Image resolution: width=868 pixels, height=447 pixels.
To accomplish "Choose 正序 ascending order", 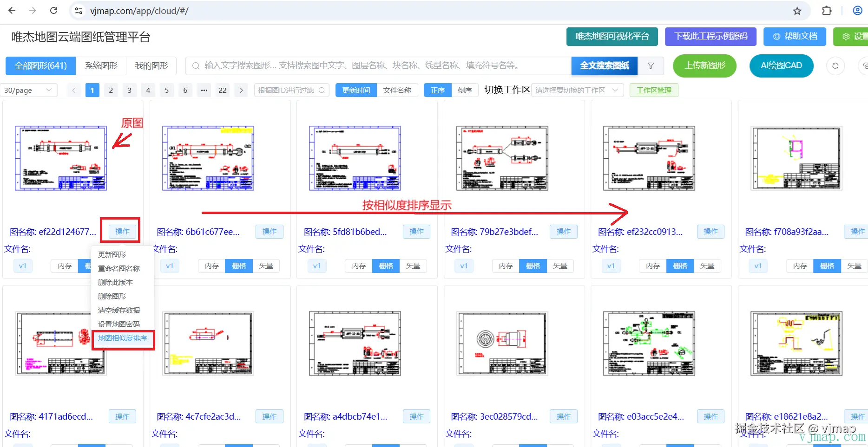I will 438,90.
